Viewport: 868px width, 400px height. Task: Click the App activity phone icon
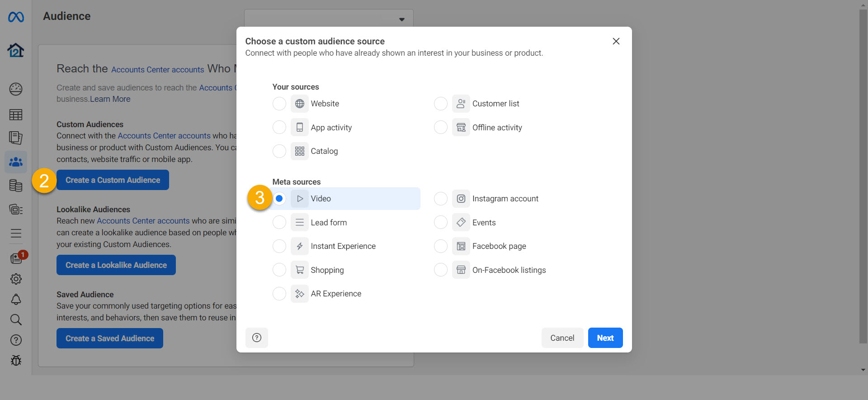click(300, 128)
